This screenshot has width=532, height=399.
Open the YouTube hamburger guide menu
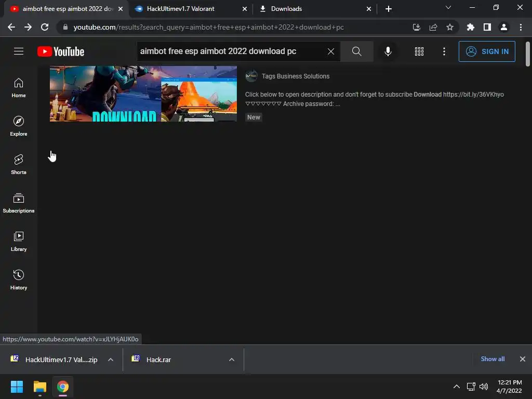(19, 51)
